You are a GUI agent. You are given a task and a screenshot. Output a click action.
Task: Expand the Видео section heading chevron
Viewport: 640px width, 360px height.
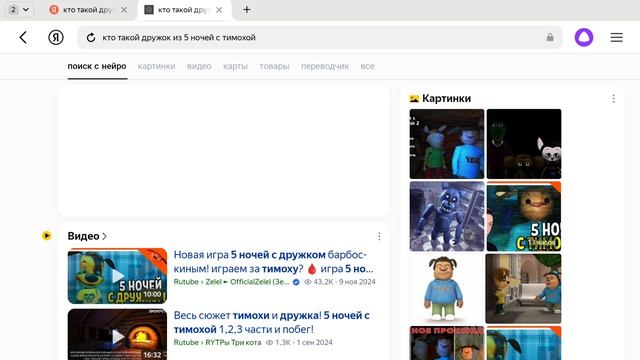coord(104,236)
